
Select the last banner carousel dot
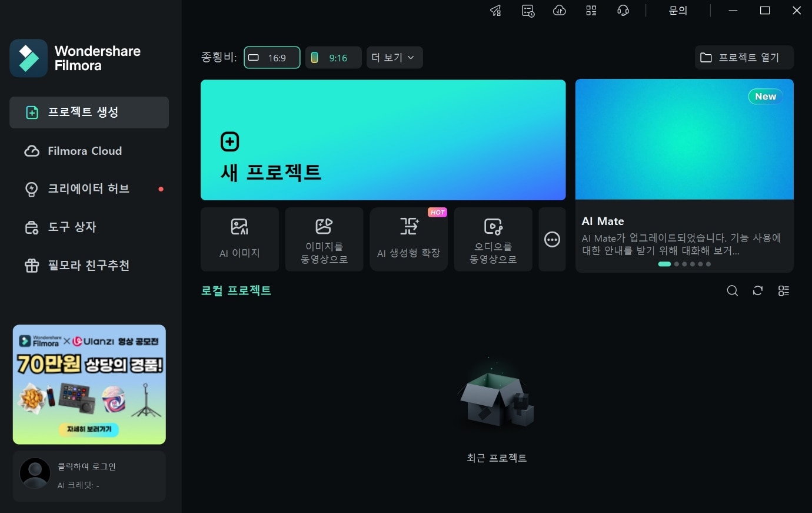(x=708, y=264)
